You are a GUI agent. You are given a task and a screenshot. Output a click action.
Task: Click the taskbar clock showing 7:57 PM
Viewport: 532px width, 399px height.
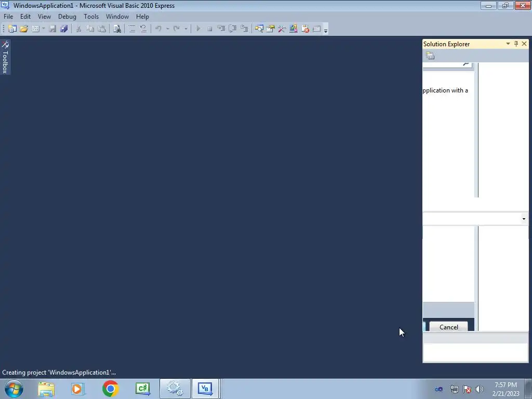pos(506,389)
